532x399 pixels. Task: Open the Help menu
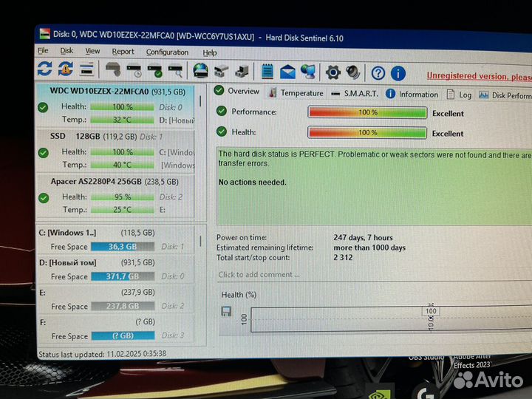pyautogui.click(x=210, y=52)
